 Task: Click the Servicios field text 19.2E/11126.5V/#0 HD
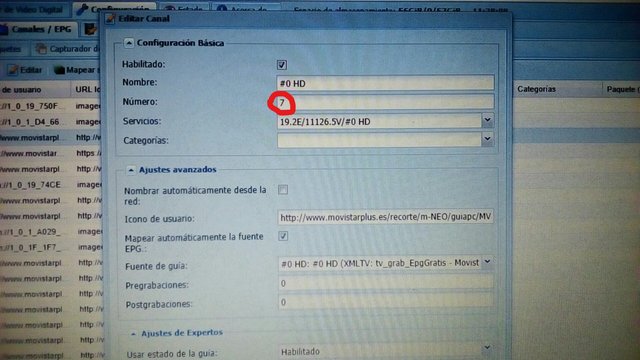(x=325, y=122)
